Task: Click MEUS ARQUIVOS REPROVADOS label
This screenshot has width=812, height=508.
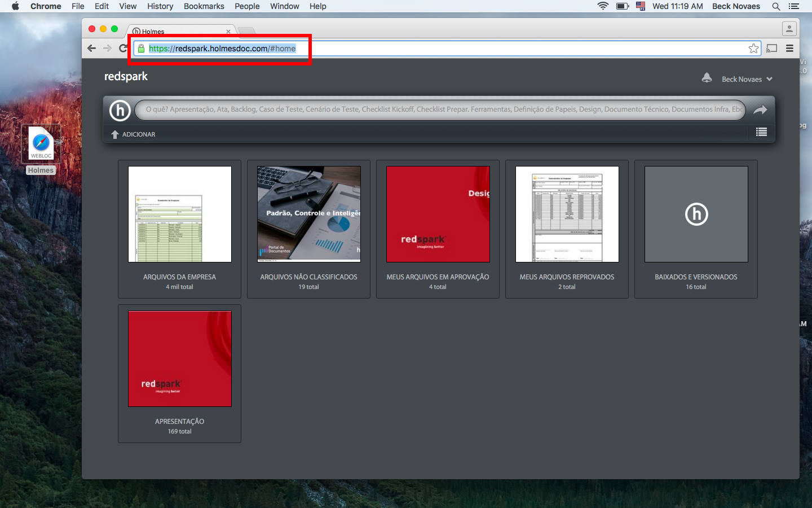Action: [x=567, y=277]
